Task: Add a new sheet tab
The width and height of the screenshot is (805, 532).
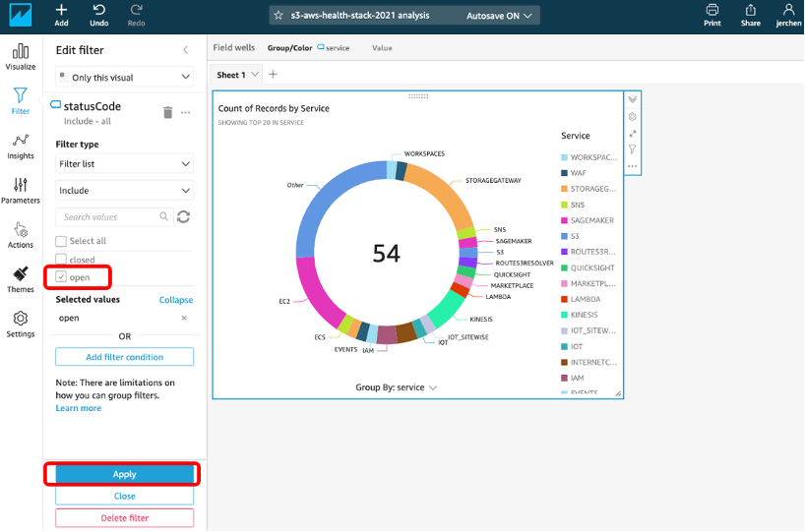Action: pos(274,75)
